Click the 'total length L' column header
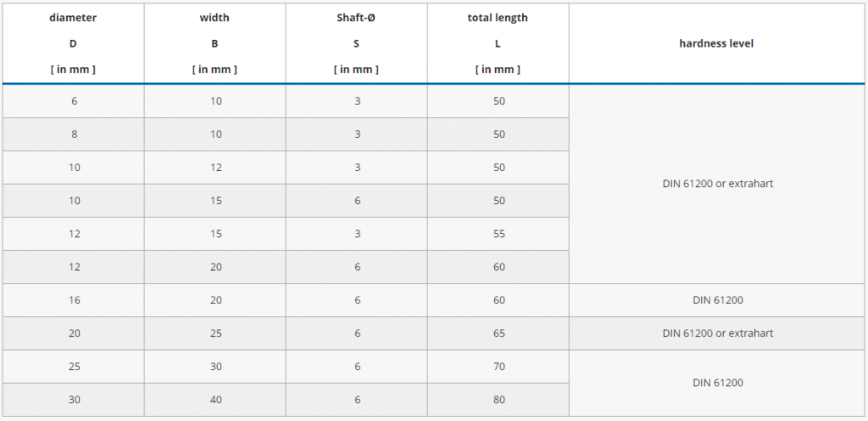This screenshot has height=421, width=868. (x=498, y=43)
